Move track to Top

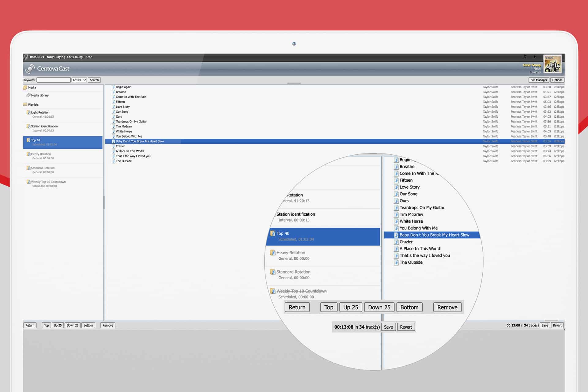46,325
